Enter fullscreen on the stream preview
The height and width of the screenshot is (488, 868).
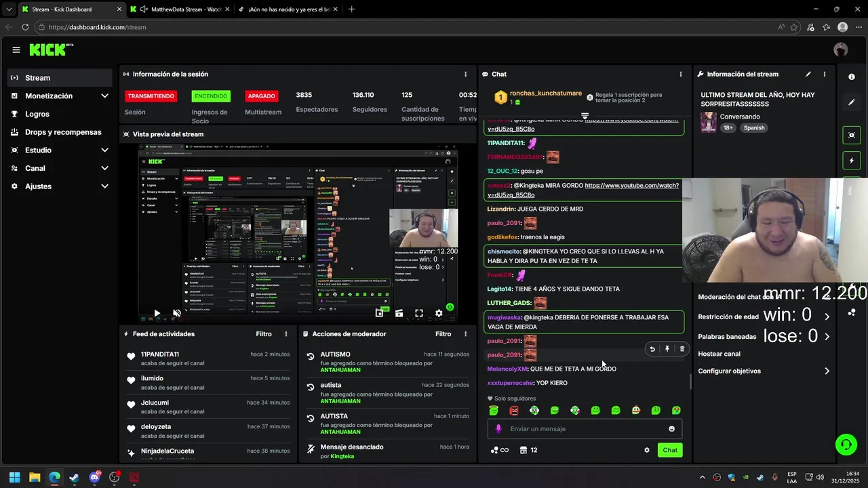pos(419,313)
